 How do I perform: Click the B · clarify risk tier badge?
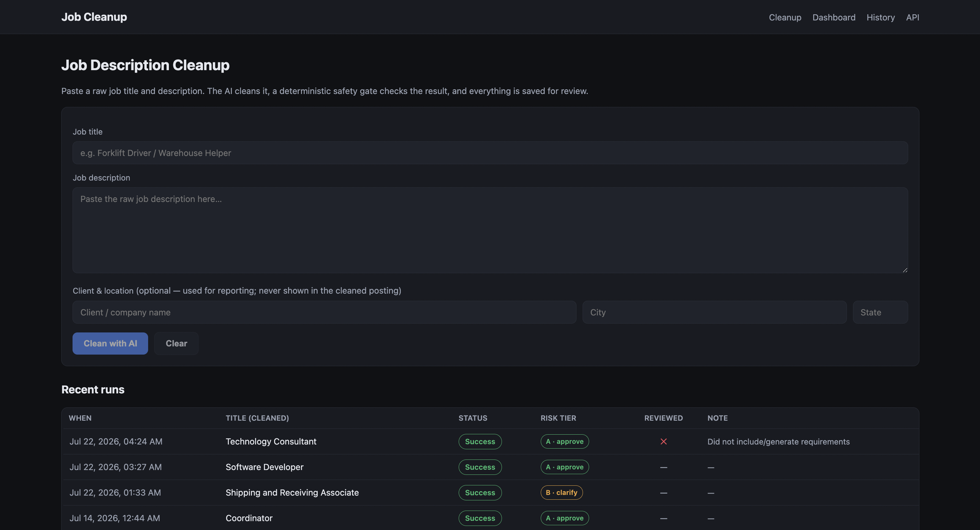[562, 493]
